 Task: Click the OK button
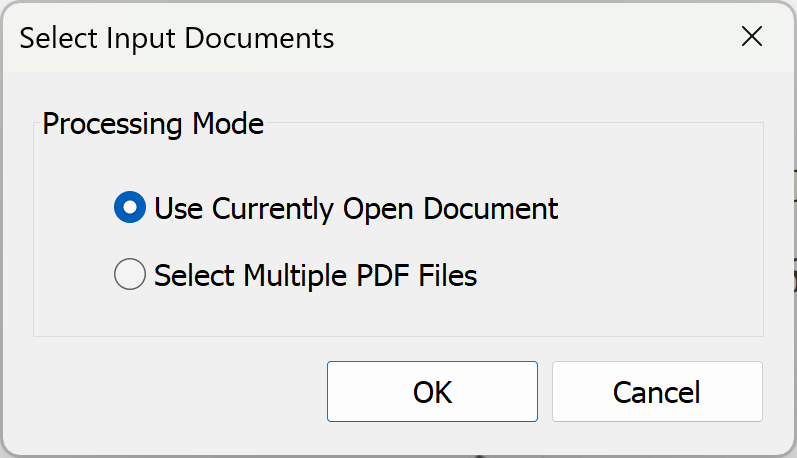point(432,391)
